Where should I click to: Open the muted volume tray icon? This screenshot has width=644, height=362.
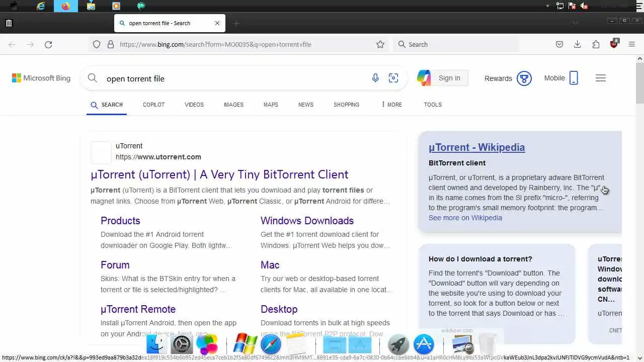pos(584,6)
